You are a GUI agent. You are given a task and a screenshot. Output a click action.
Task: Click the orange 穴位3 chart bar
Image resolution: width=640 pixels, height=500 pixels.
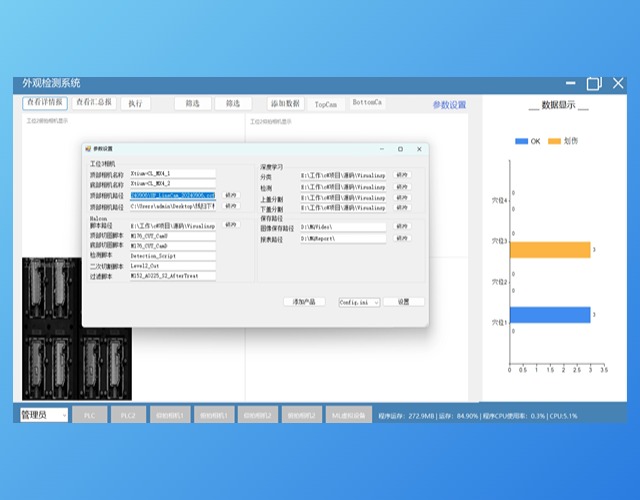click(x=549, y=249)
